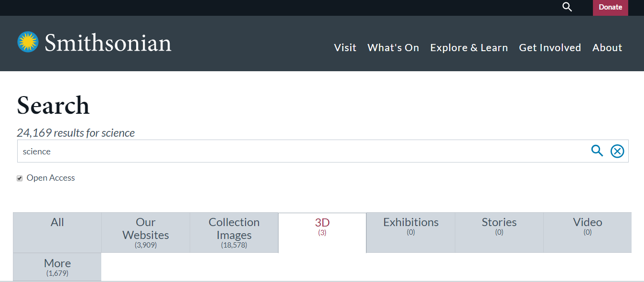644x282 pixels.
Task: Click the Smithsonian sunburst logo
Action: click(28, 42)
